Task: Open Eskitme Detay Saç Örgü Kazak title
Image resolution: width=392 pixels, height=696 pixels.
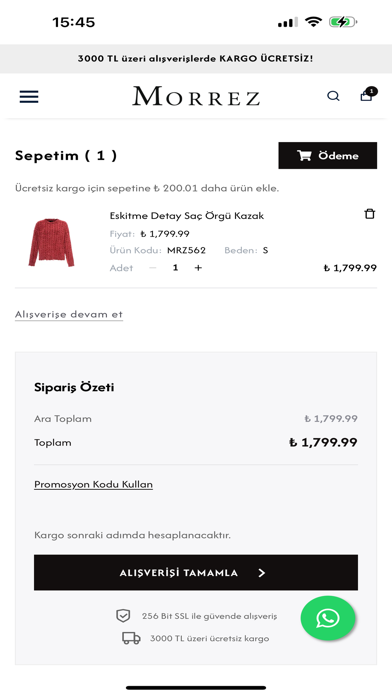Action: point(186,216)
